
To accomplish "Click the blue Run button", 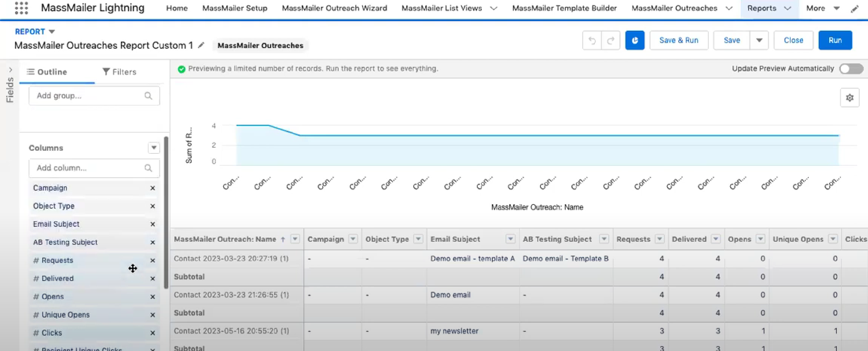I will point(835,40).
